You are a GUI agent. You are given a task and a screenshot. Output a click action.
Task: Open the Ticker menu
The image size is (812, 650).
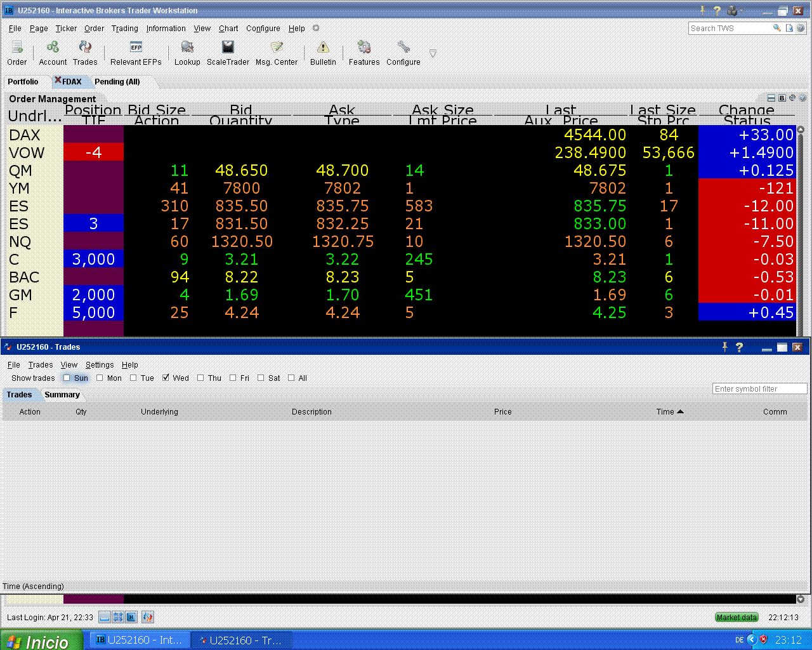click(x=66, y=29)
